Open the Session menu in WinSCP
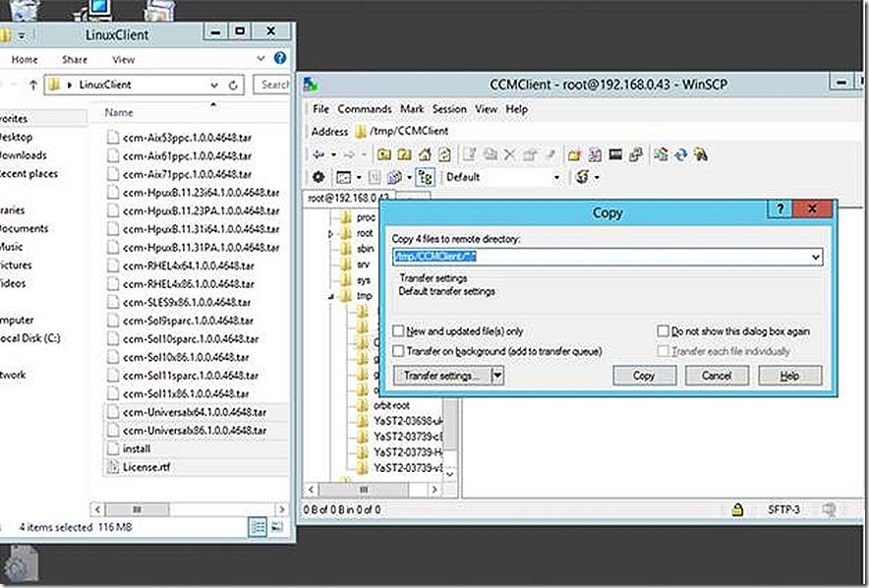 tap(449, 109)
